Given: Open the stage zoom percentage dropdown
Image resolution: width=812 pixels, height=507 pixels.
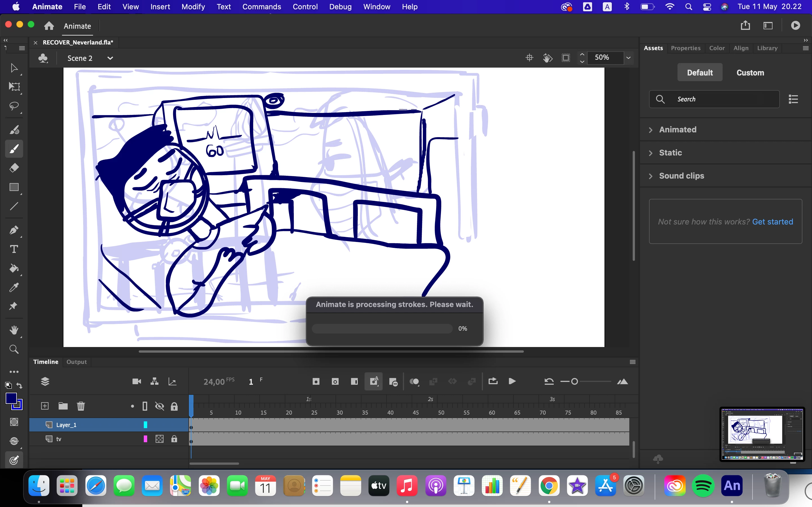Looking at the screenshot, I should pos(628,58).
